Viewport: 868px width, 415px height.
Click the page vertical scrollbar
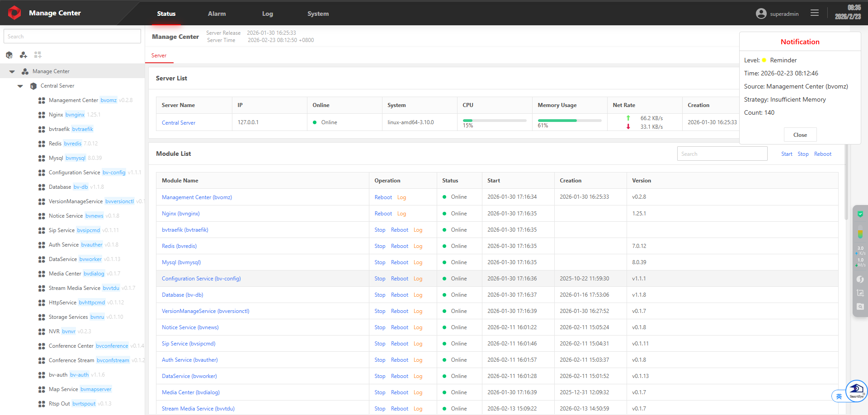[x=846, y=181]
